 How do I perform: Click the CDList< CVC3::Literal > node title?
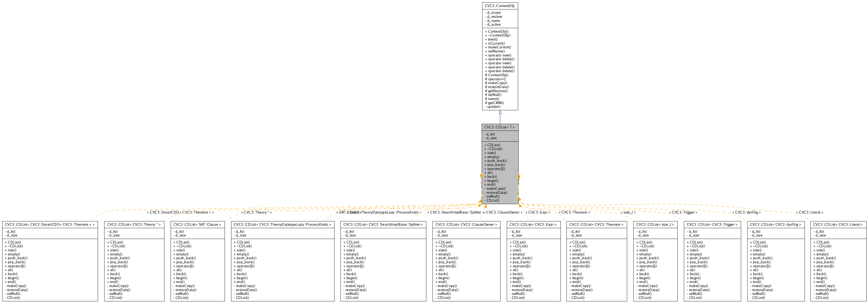pos(838,224)
